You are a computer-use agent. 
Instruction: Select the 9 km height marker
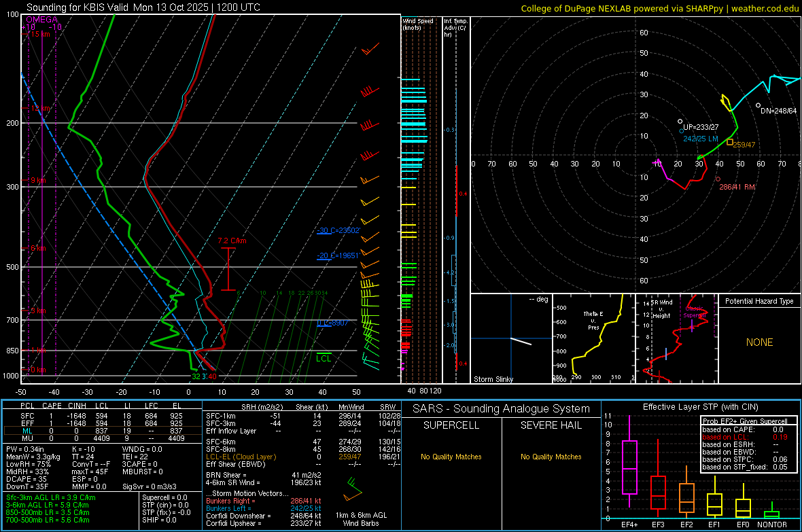(37, 180)
